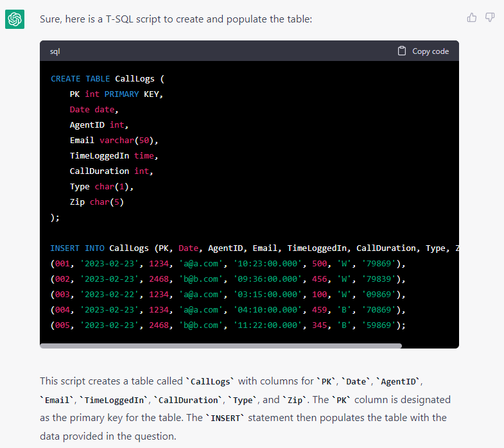Click the 'CallDuration int,' code line
The height and width of the screenshot is (448, 504).
[111, 171]
